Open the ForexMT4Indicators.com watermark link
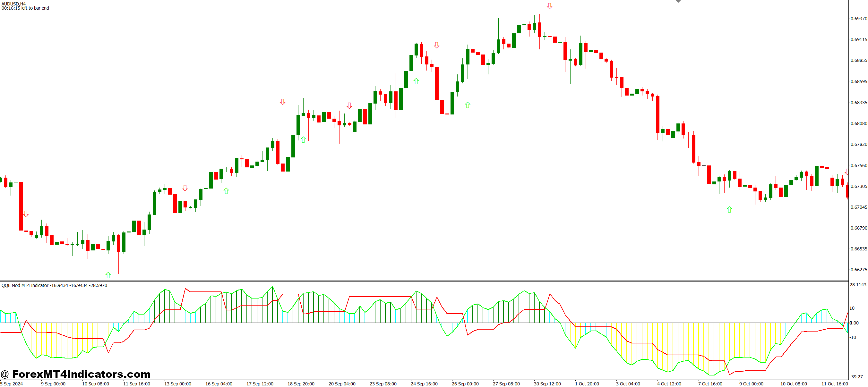 coord(76,374)
